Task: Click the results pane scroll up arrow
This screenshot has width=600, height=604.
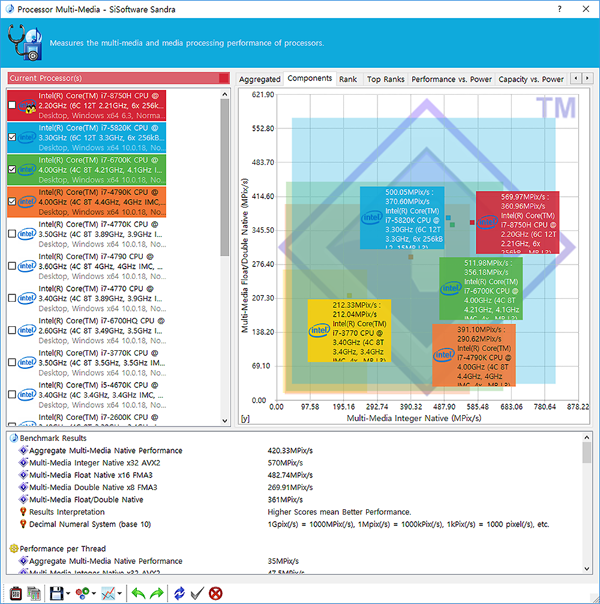Action: click(x=587, y=437)
